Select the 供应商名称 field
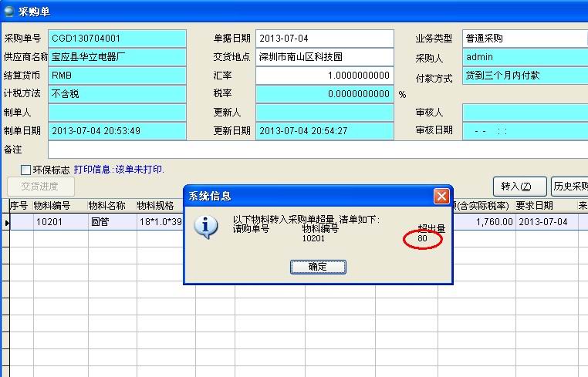Viewport: 588px width, 377px height. (117, 57)
